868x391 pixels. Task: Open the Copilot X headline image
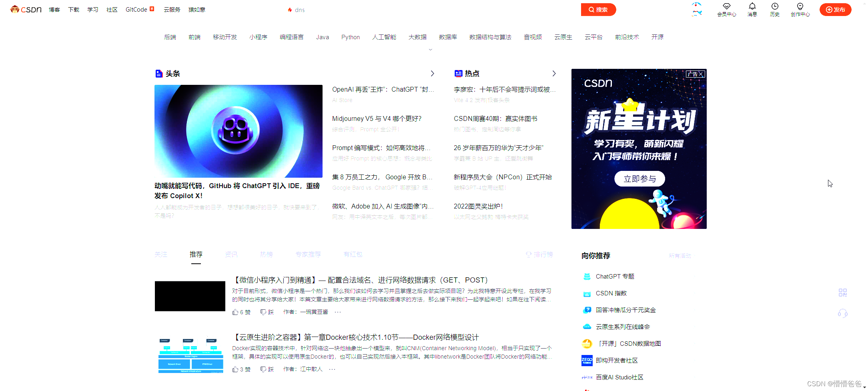239,131
